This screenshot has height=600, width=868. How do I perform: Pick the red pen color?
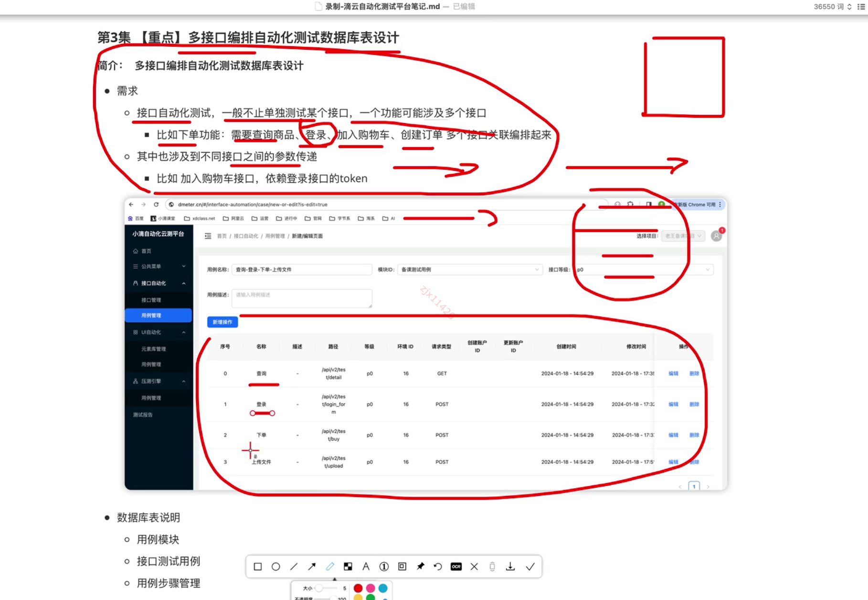358,588
